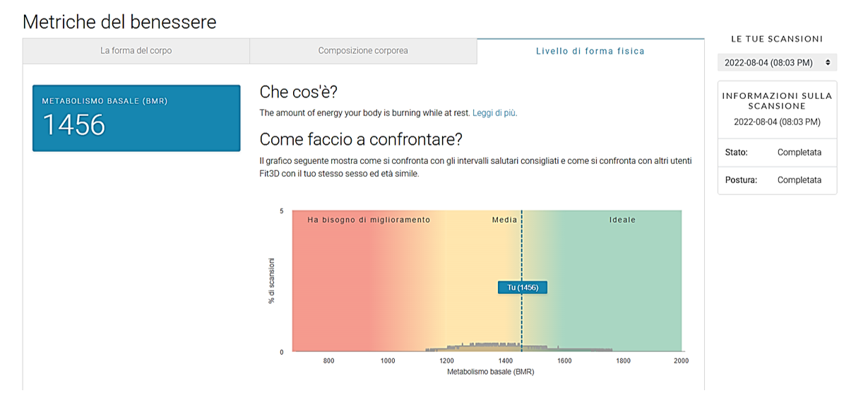Viewport: 868px width, 410px height.
Task: Click the Metabolismo basale (BMR) axis label
Action: click(x=490, y=371)
